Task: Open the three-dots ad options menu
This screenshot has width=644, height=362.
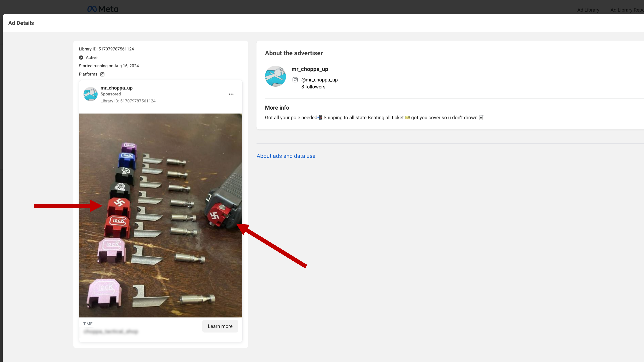Action: pyautogui.click(x=231, y=94)
